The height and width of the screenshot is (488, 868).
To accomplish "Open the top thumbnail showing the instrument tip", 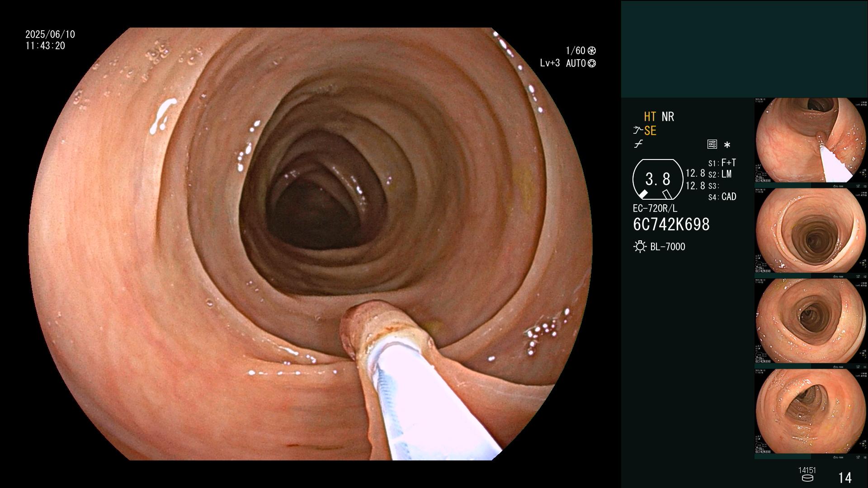I will 811,141.
